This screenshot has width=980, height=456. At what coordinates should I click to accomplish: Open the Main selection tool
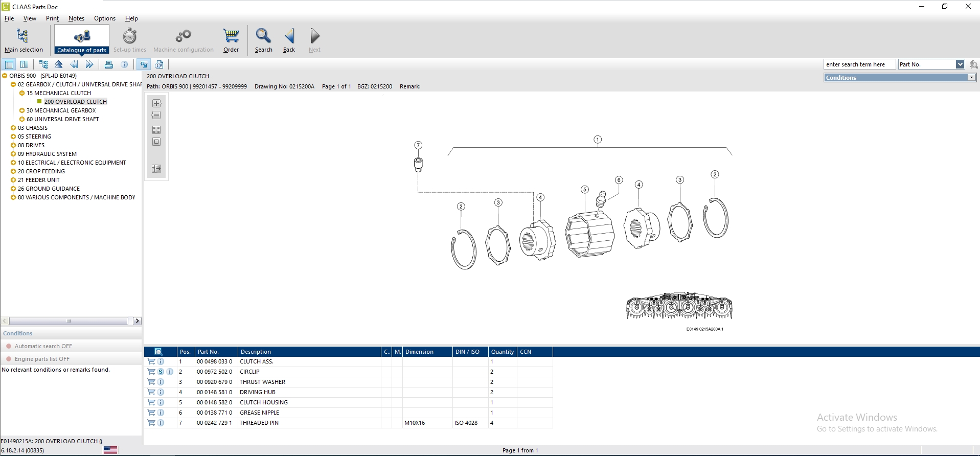[24, 40]
